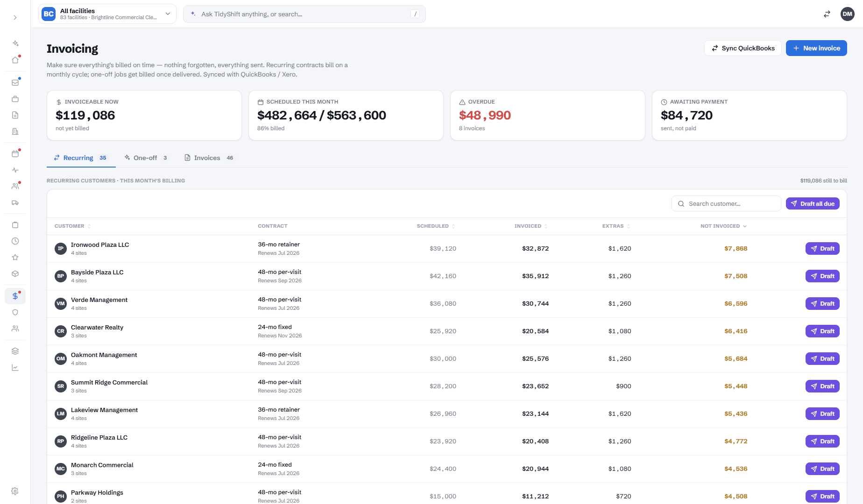The height and width of the screenshot is (504, 863).
Task: Open the shield icon in sidebar
Action: [x=15, y=313]
